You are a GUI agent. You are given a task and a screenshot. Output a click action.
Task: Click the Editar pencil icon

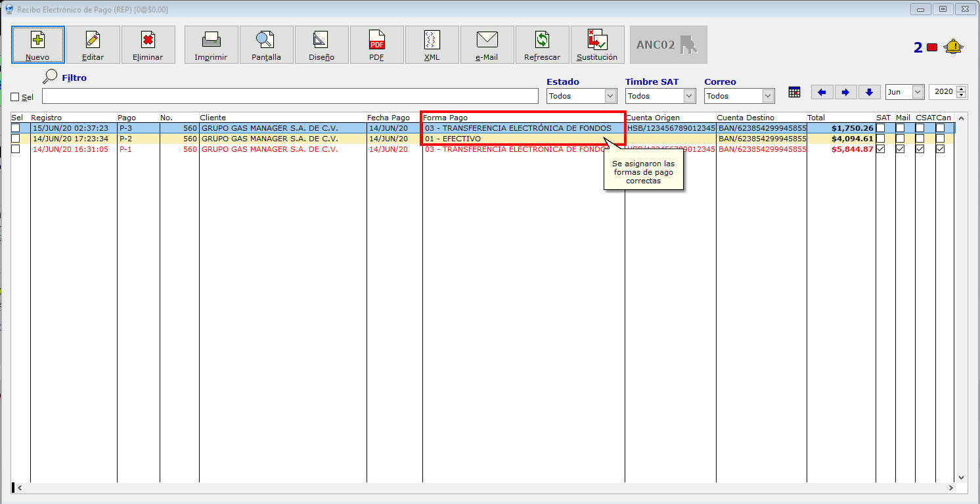tap(93, 41)
